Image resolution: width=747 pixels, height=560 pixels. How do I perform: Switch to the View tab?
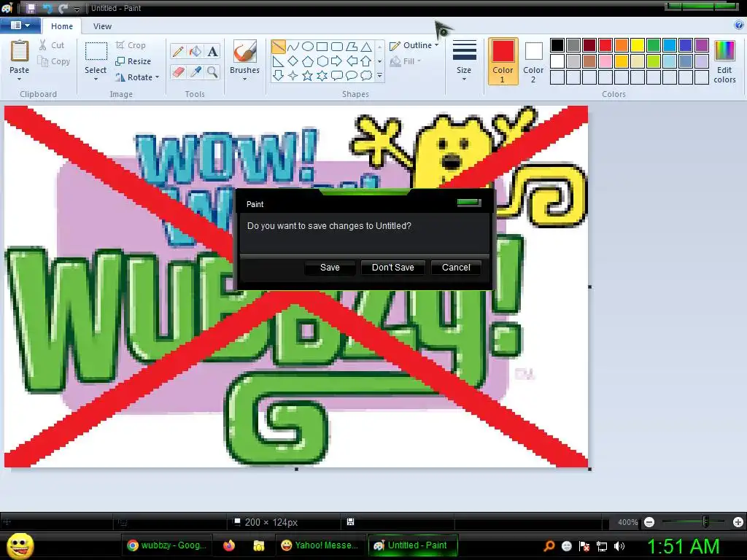click(x=102, y=26)
